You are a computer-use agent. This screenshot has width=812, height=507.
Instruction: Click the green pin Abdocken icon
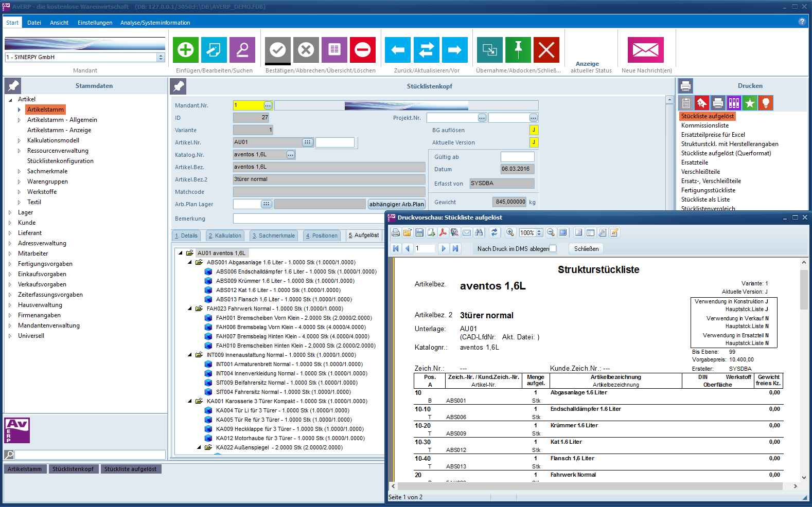tap(518, 50)
